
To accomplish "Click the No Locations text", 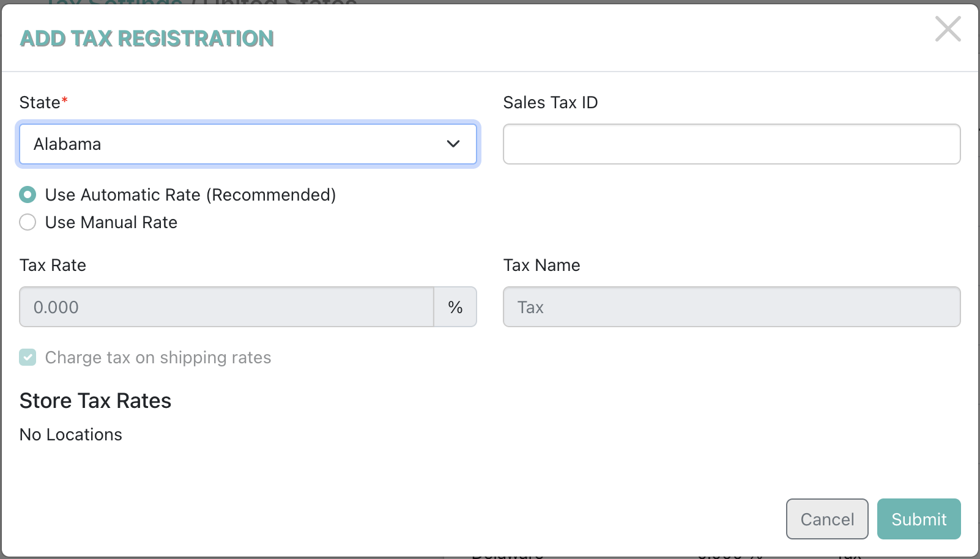I will pyautogui.click(x=71, y=435).
